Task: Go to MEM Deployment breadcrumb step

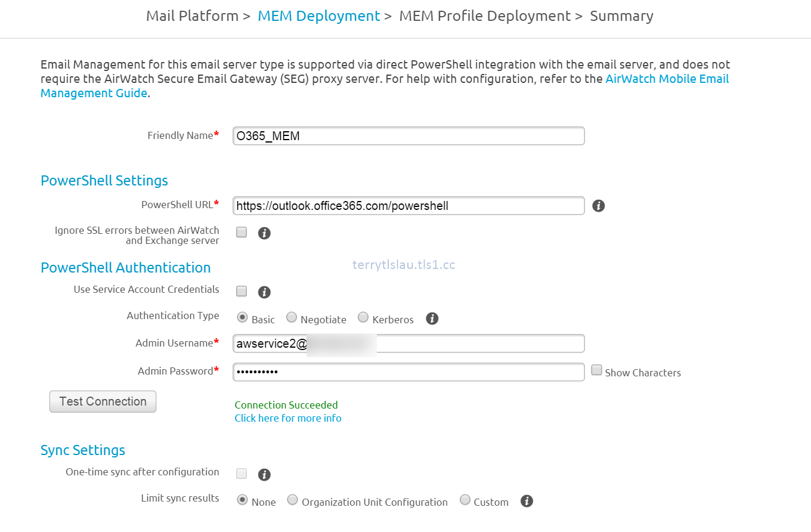Action: [318, 16]
